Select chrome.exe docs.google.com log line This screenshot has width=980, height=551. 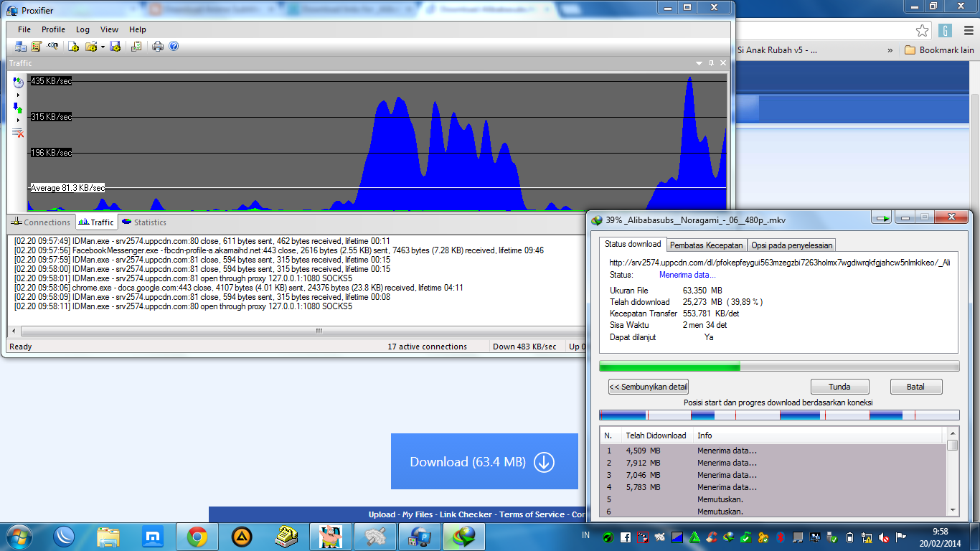click(x=239, y=288)
